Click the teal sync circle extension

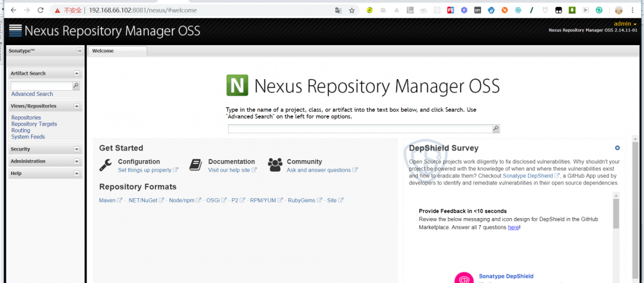click(599, 10)
